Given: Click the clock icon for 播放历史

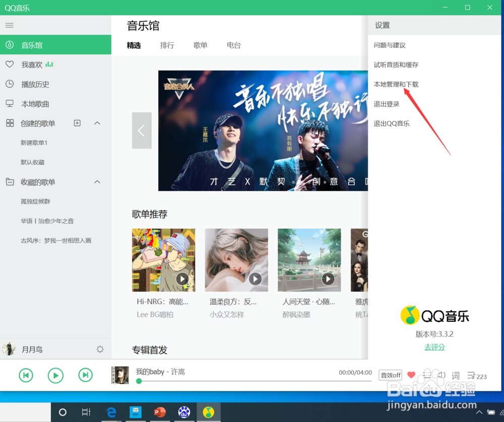Looking at the screenshot, I should pyautogui.click(x=10, y=84).
